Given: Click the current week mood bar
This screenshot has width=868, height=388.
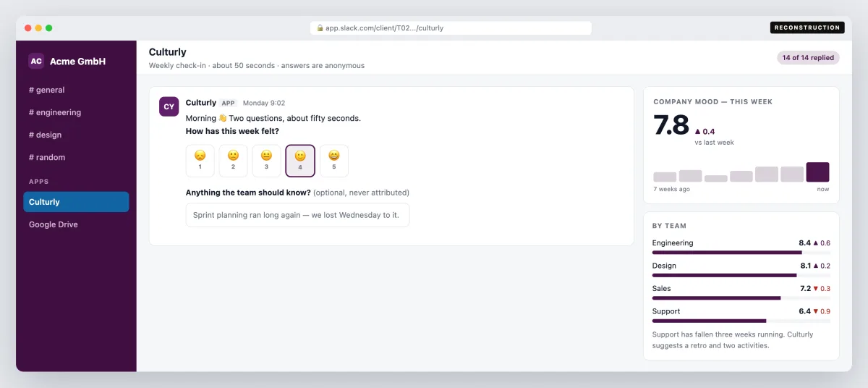Looking at the screenshot, I should [817, 172].
